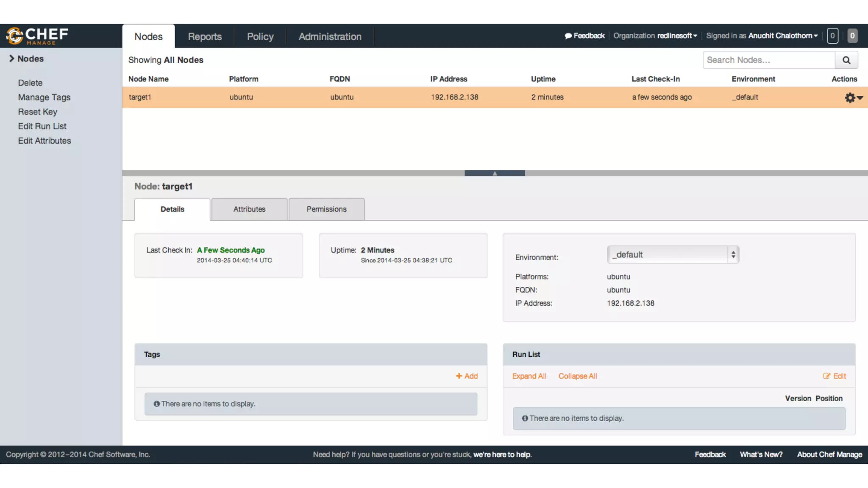Select the target1 node row name
Viewport: 868px width, 488px height.
140,97
